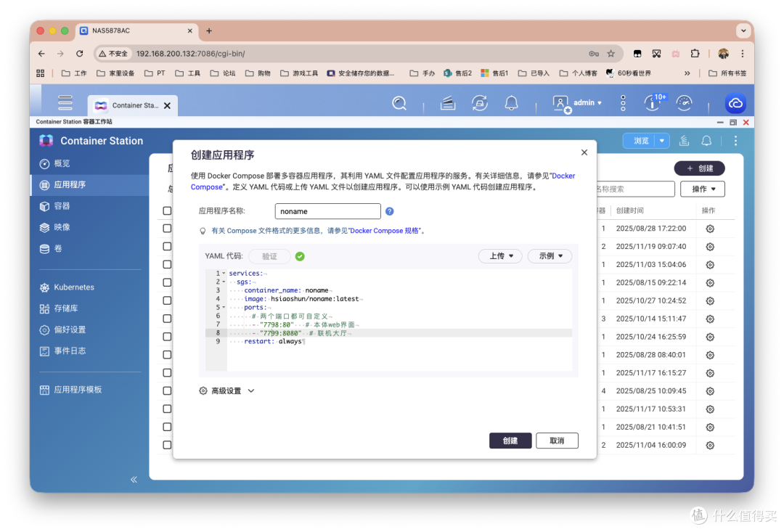Open the myQNAPcloud cloud icon
This screenshot has width=784, height=532.
point(735,104)
